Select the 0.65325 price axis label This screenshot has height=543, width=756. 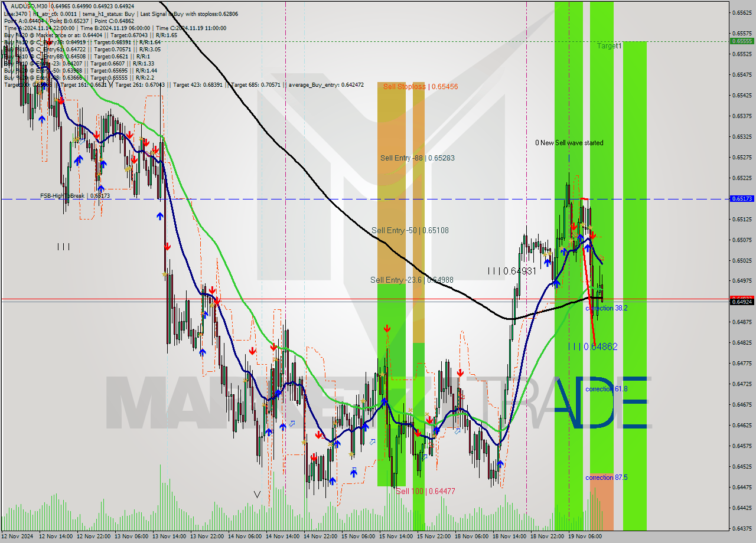pyautogui.click(x=742, y=136)
